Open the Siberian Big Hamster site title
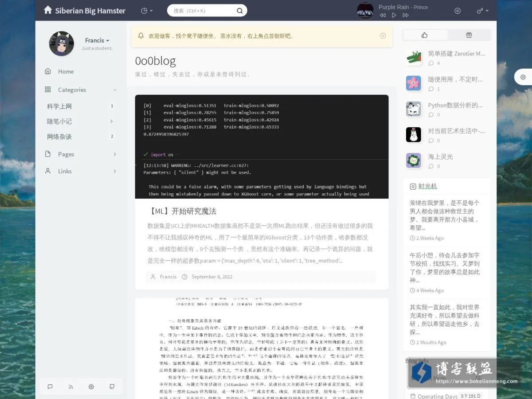This screenshot has width=532, height=399. point(90,11)
